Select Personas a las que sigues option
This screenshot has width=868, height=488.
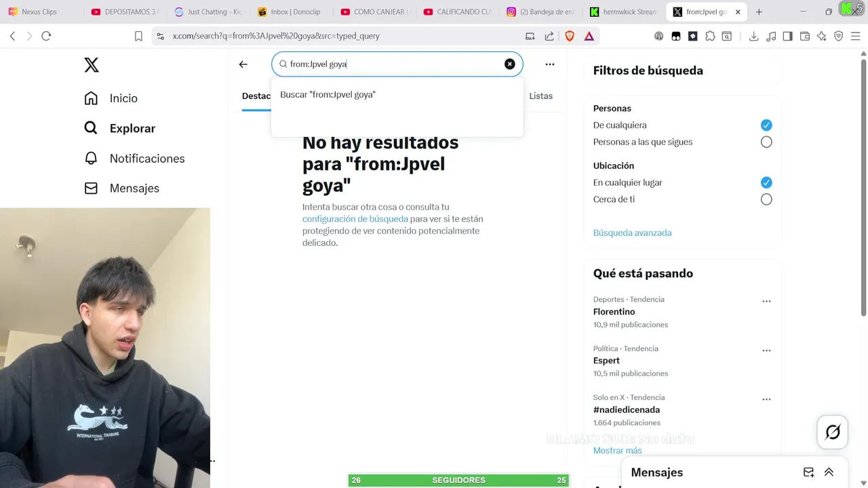tap(766, 142)
